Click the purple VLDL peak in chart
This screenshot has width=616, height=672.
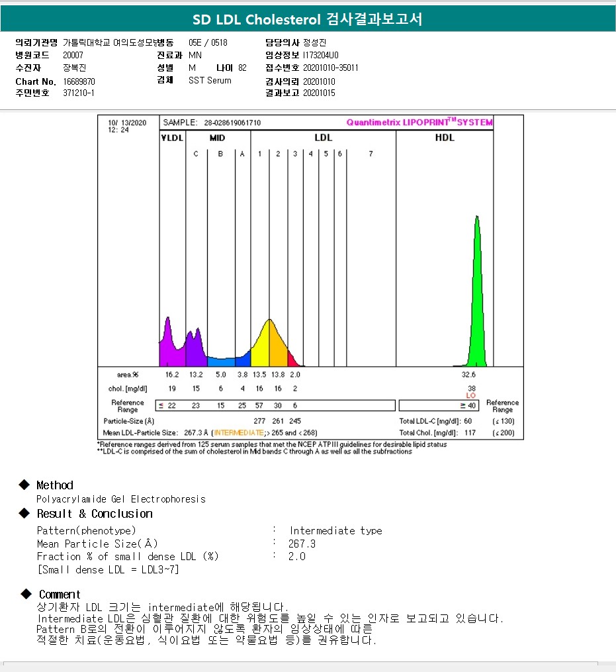coord(169,348)
